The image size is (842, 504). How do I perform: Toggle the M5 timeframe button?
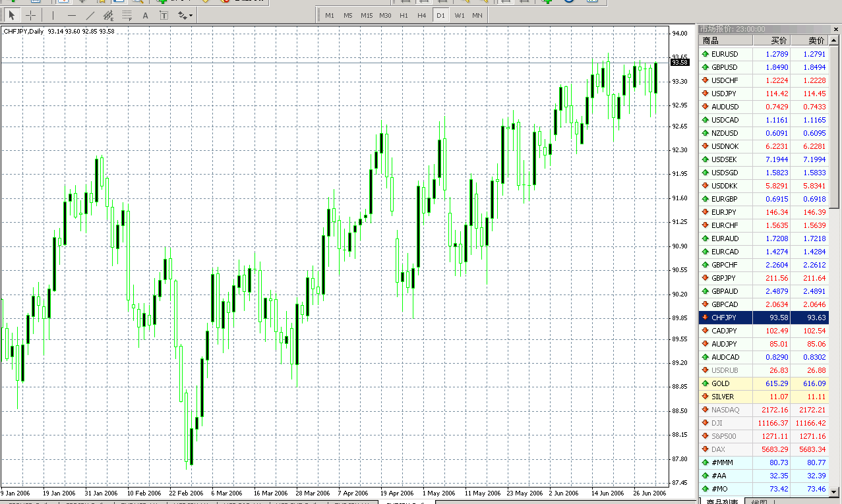tap(347, 15)
